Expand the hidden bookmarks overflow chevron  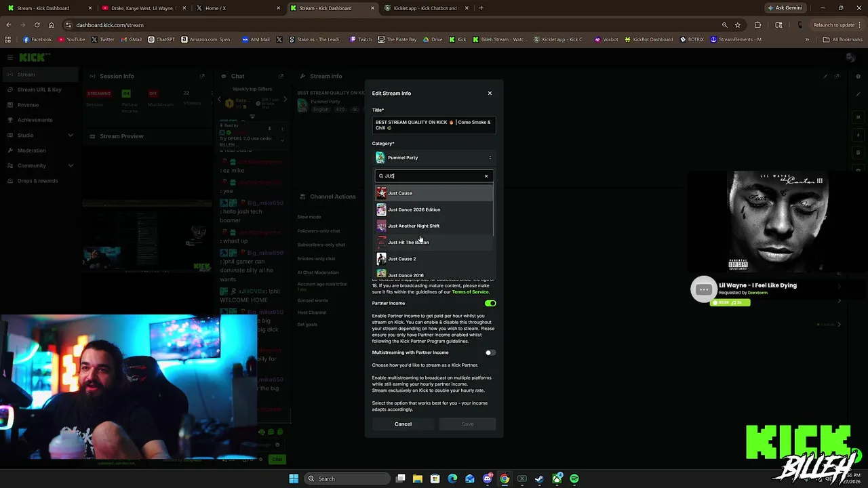[x=807, y=39]
